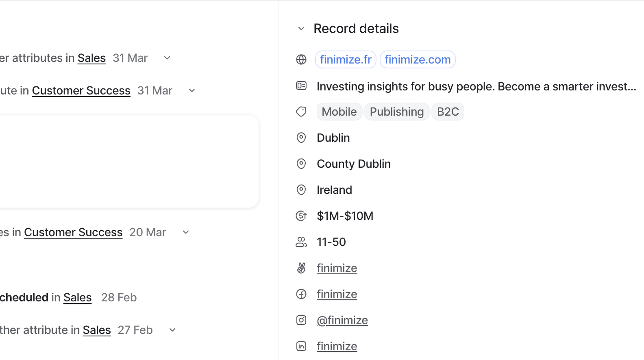
Task: Click the description card icon
Action: [301, 86]
